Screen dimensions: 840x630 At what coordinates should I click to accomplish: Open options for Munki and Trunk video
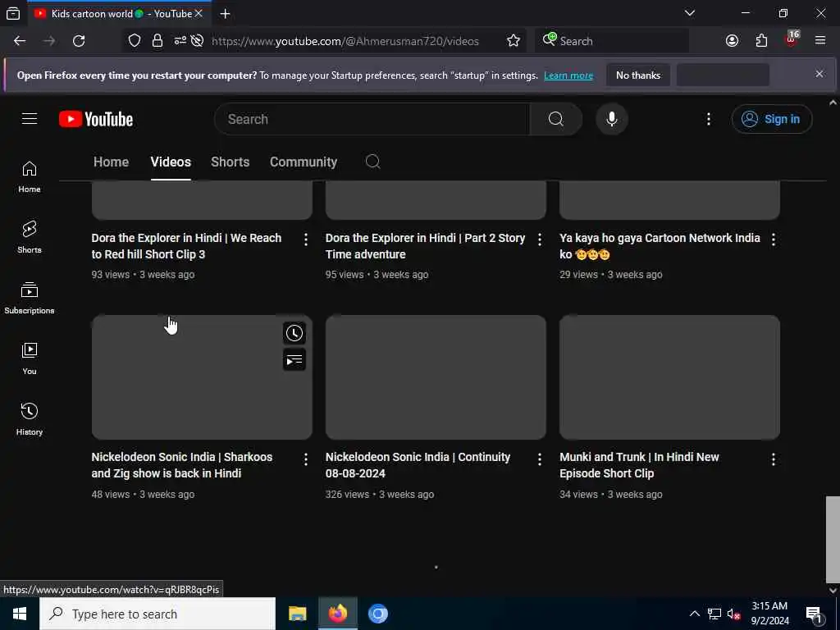(773, 459)
